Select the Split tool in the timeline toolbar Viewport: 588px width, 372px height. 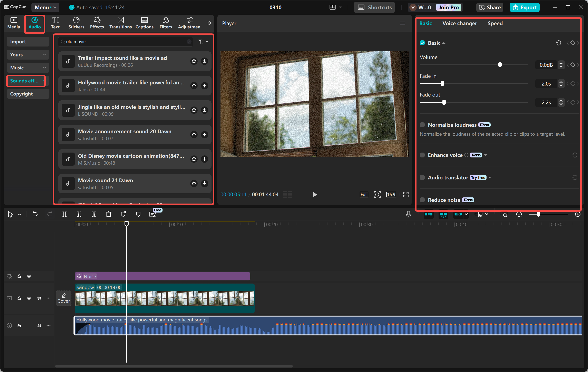(x=65, y=214)
